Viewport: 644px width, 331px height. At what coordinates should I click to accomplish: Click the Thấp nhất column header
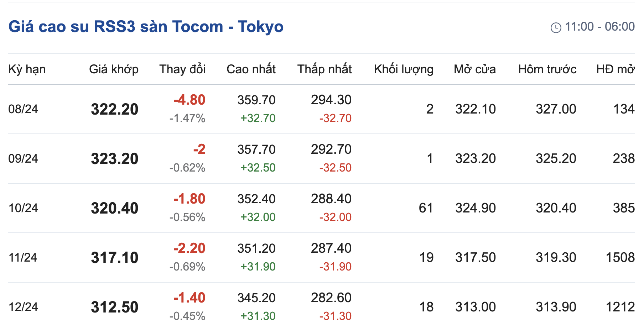click(x=324, y=69)
